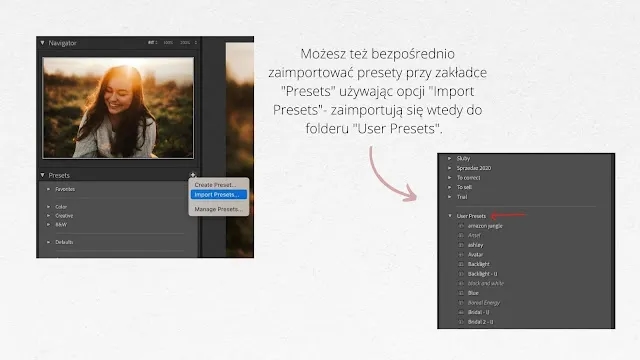Expand the Śluby preset folder
The height and width of the screenshot is (360, 640).
(x=449, y=158)
